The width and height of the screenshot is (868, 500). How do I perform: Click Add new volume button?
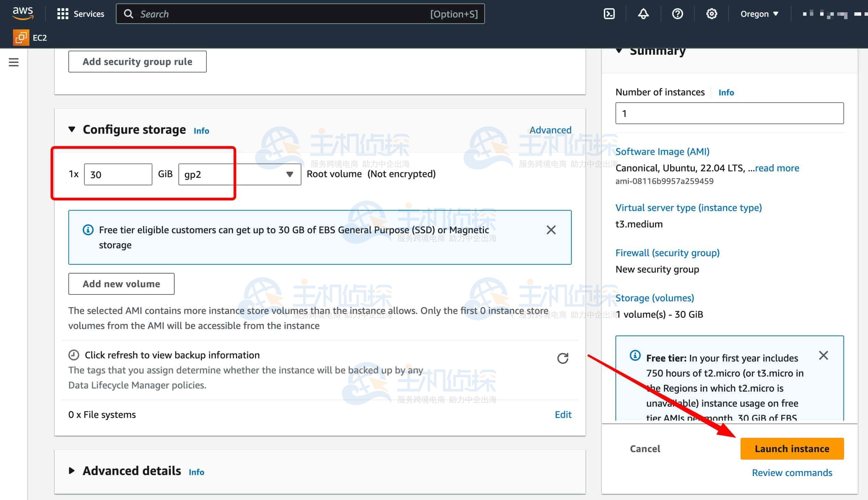point(121,284)
